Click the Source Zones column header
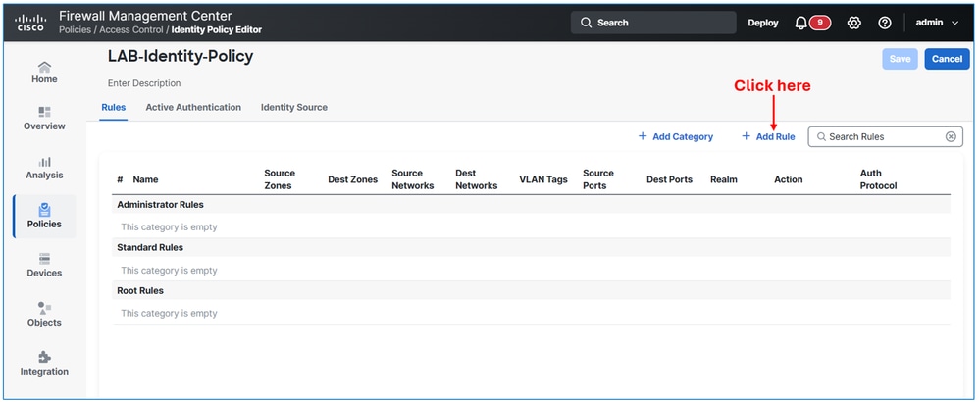The image size is (980, 402). tap(280, 179)
